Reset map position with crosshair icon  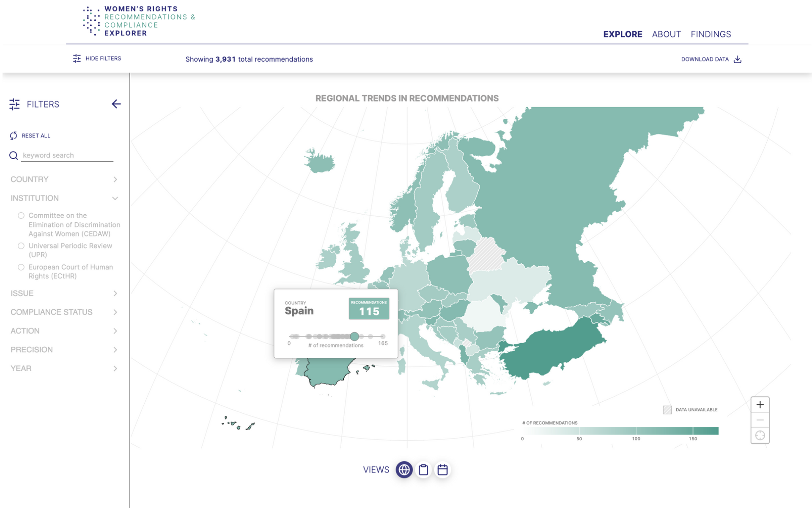[760, 436]
